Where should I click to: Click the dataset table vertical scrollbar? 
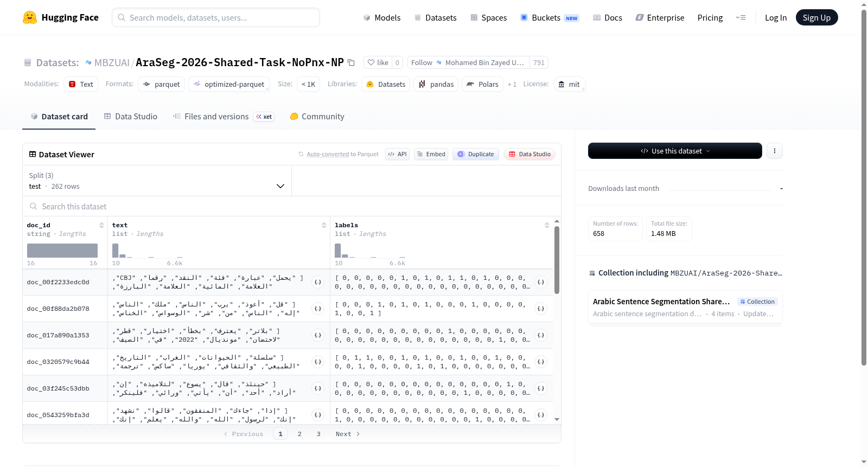click(x=557, y=260)
